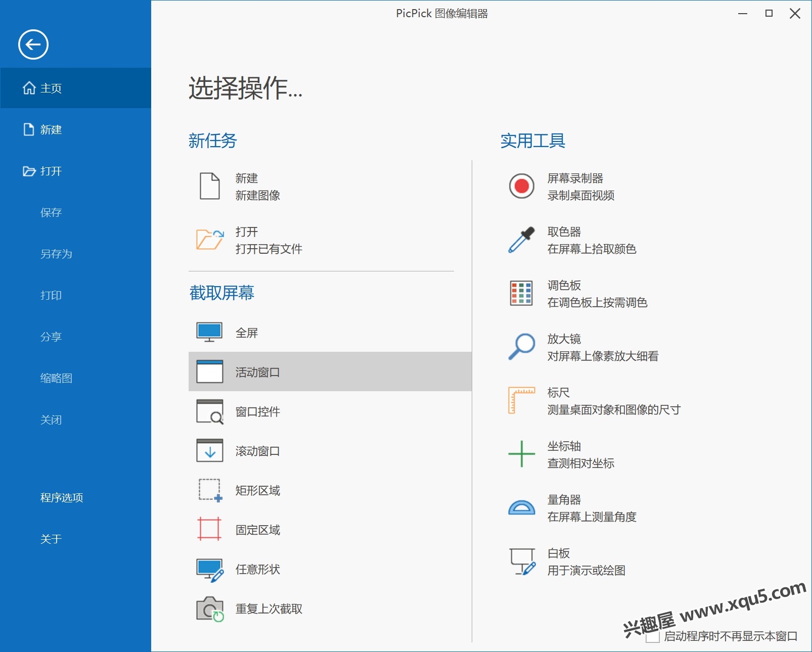Viewport: 812px width, 652px height.
Task: Click the 新建图像 task label
Action: (258, 196)
